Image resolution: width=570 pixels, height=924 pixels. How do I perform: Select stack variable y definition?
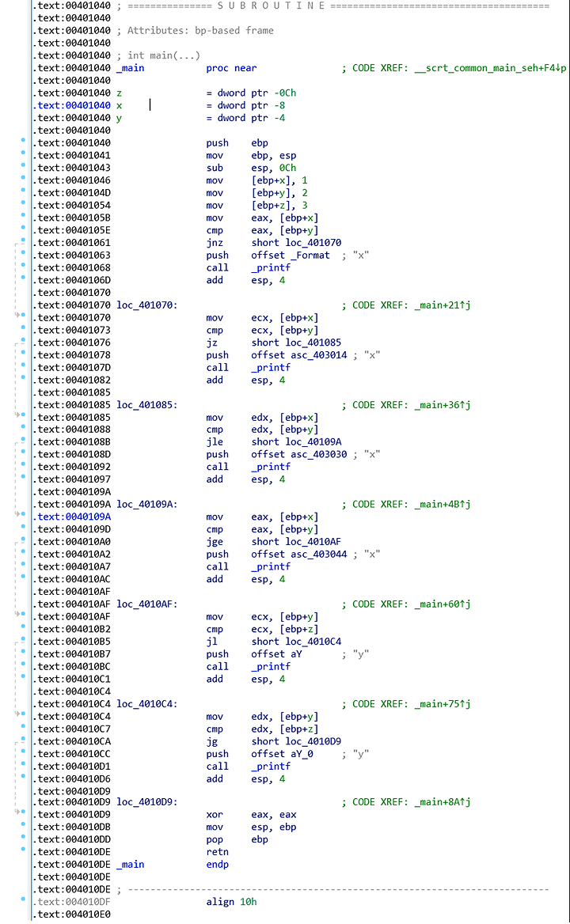point(119,118)
